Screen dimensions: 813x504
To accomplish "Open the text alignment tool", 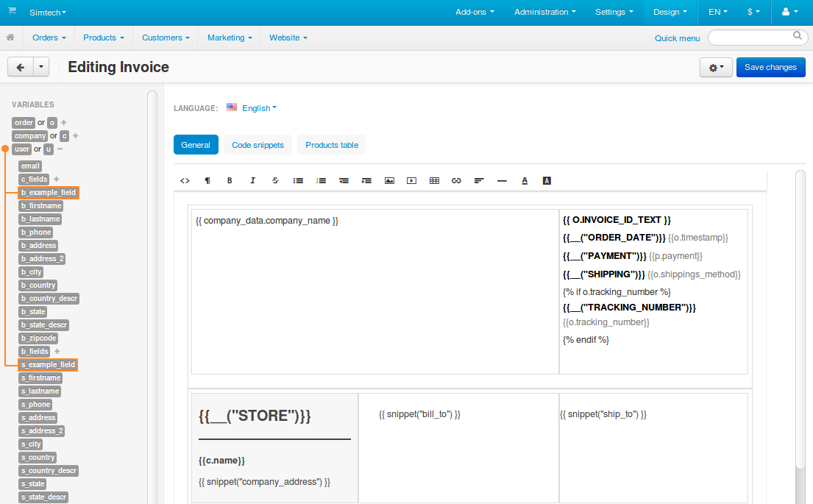I will point(479,180).
